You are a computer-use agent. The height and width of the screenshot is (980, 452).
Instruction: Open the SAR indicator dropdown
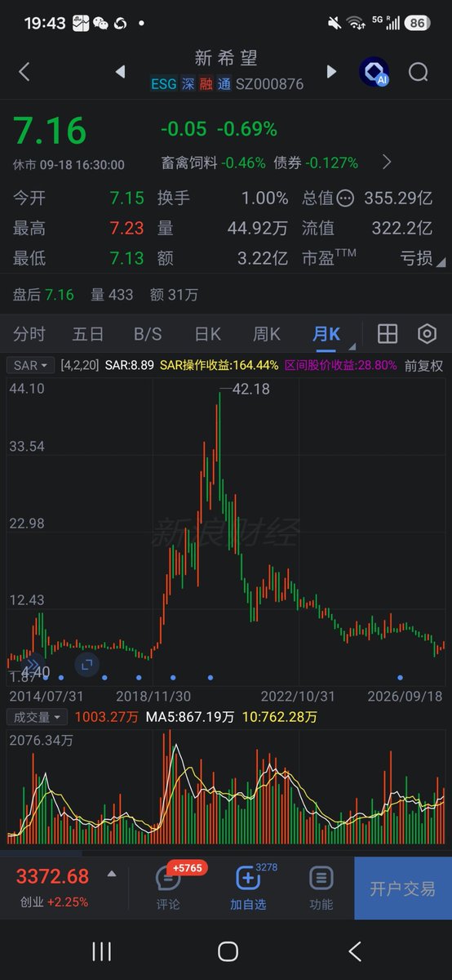tap(31, 365)
